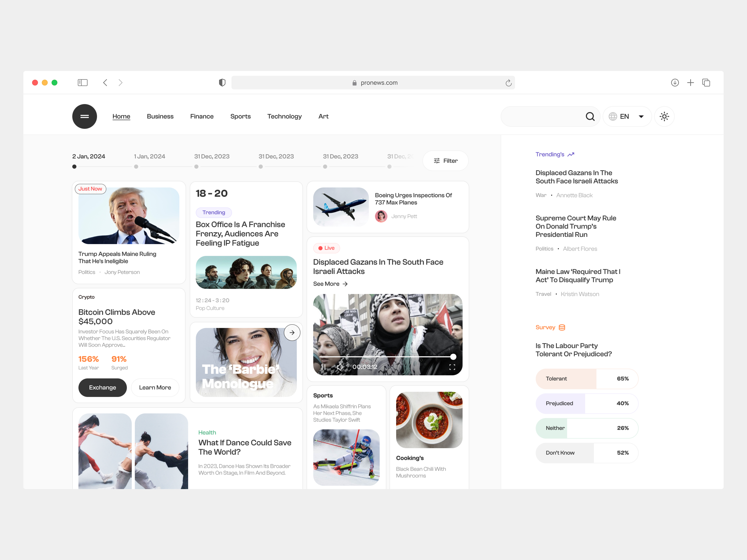The image size is (747, 560).
Task: Pause the live Gaza video playback
Action: pos(323,367)
